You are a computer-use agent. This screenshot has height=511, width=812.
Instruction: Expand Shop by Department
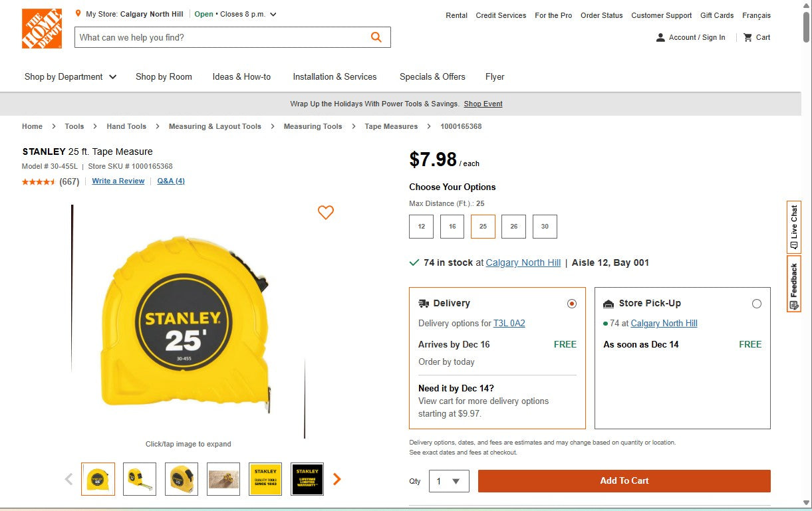click(70, 76)
